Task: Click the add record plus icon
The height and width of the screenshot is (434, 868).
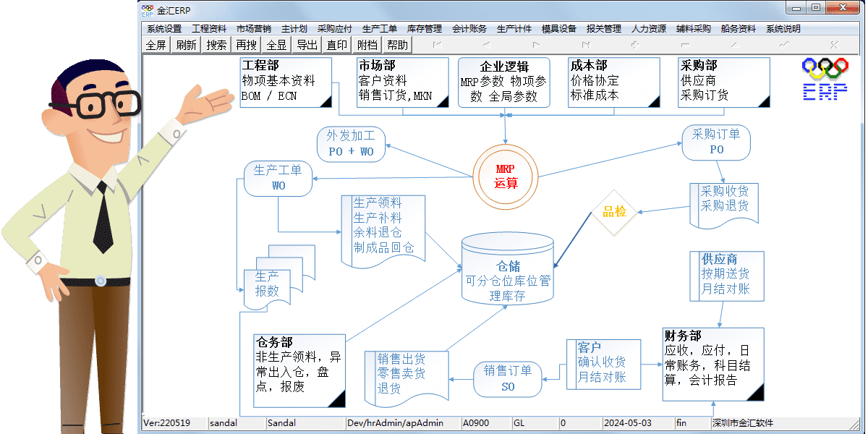Action: click(635, 45)
